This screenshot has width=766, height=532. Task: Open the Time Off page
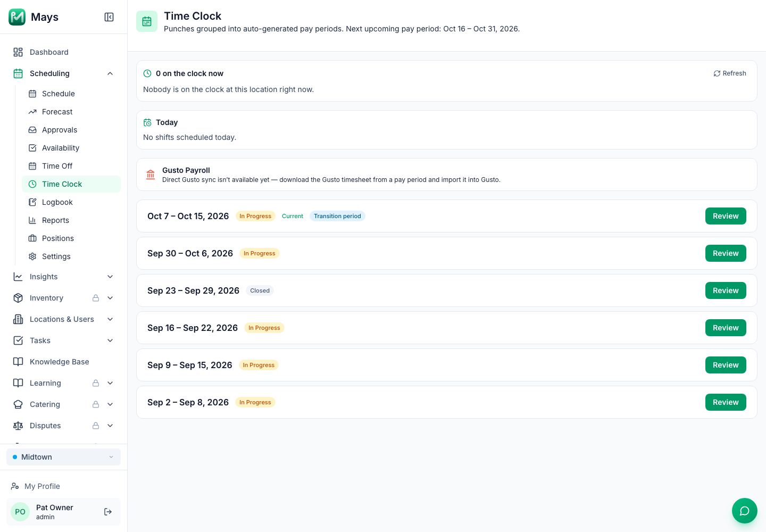[x=71, y=166]
